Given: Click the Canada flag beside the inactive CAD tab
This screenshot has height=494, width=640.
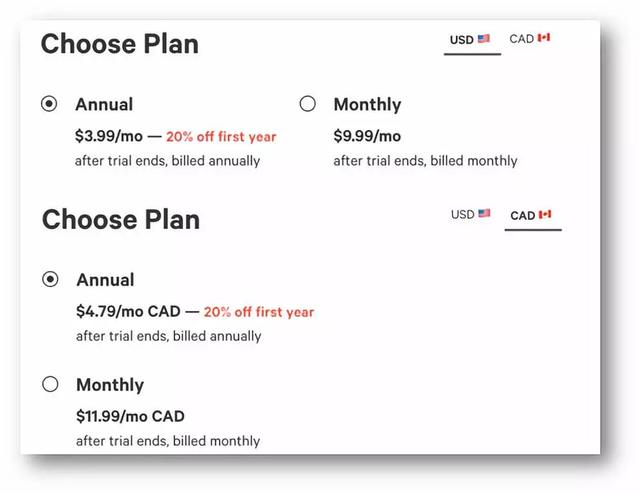Looking at the screenshot, I should click(544, 38).
